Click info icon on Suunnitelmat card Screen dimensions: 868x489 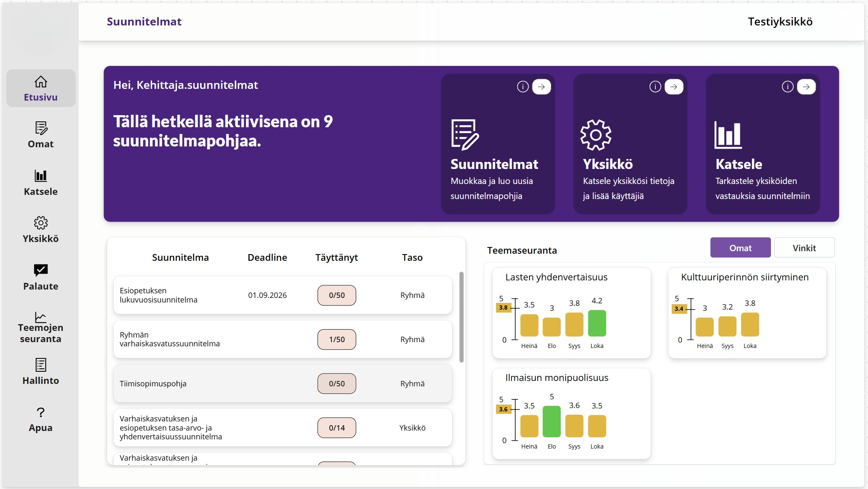[x=523, y=87]
